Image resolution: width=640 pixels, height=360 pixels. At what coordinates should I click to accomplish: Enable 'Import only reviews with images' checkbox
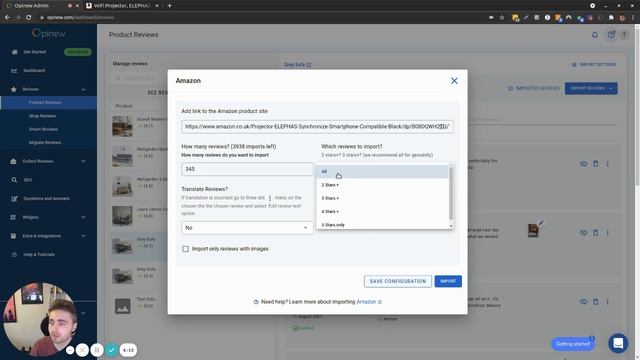click(185, 249)
